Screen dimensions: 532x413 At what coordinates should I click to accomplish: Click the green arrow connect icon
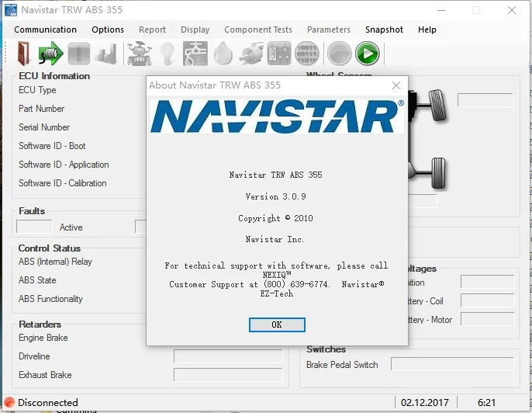pos(50,54)
